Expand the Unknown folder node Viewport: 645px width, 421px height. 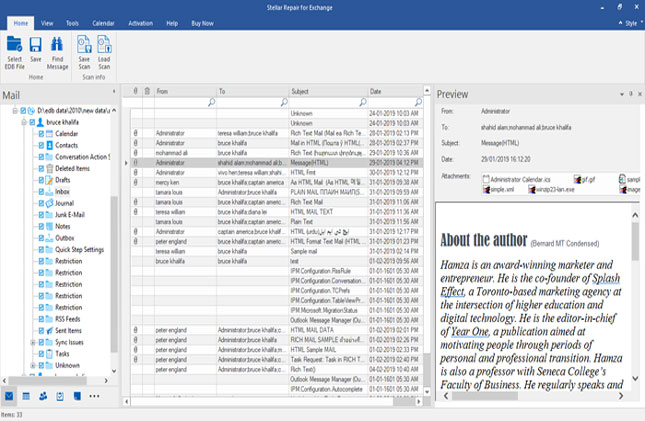pos(33,365)
